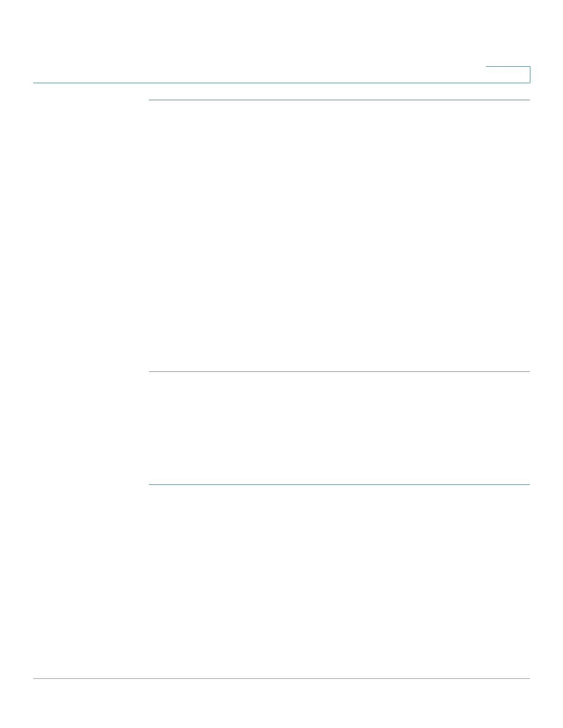Viewport: 563px width, 728px height.
Task: Click the blank space below the footer rule
Action: pos(281,703)
